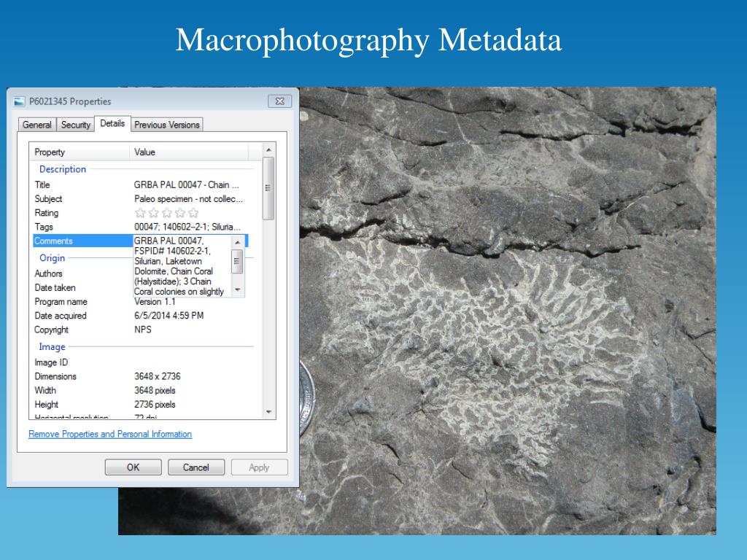
Task: Click the Property column header
Action: point(79,152)
